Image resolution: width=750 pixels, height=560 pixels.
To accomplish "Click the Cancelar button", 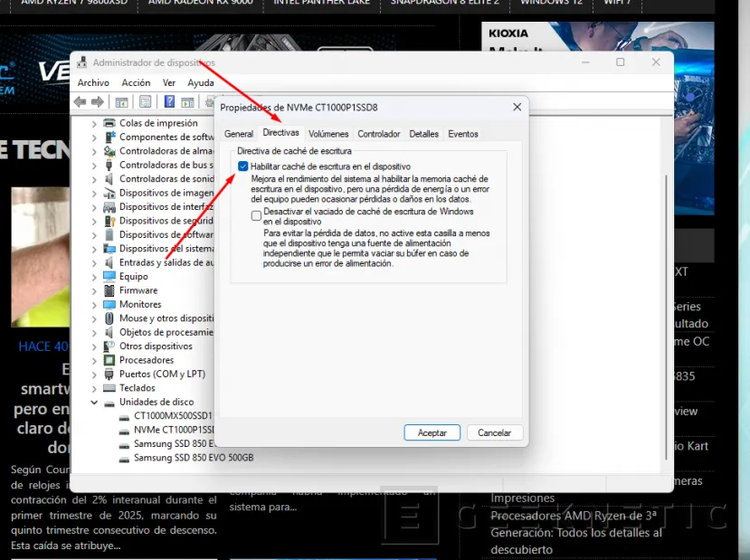I will click(495, 432).
